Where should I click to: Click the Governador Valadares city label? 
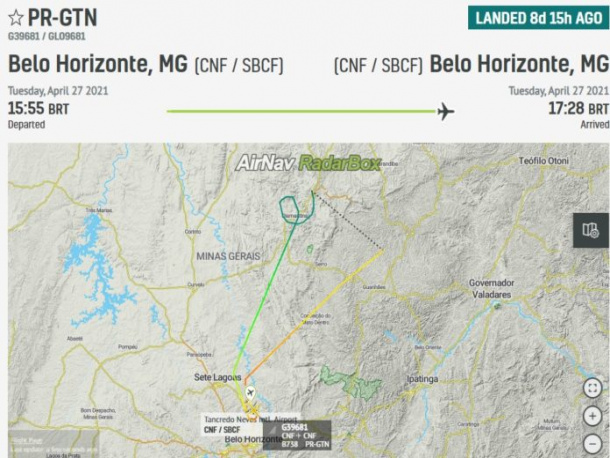pyautogui.click(x=491, y=289)
